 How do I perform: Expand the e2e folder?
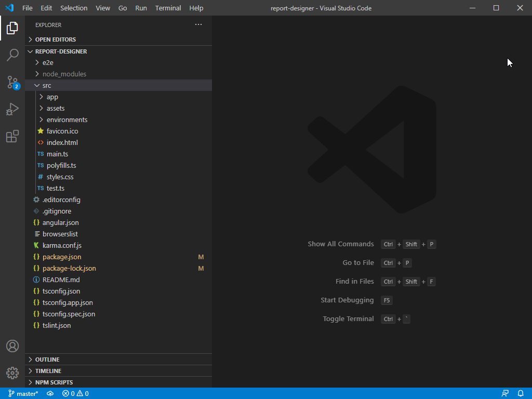point(118,62)
